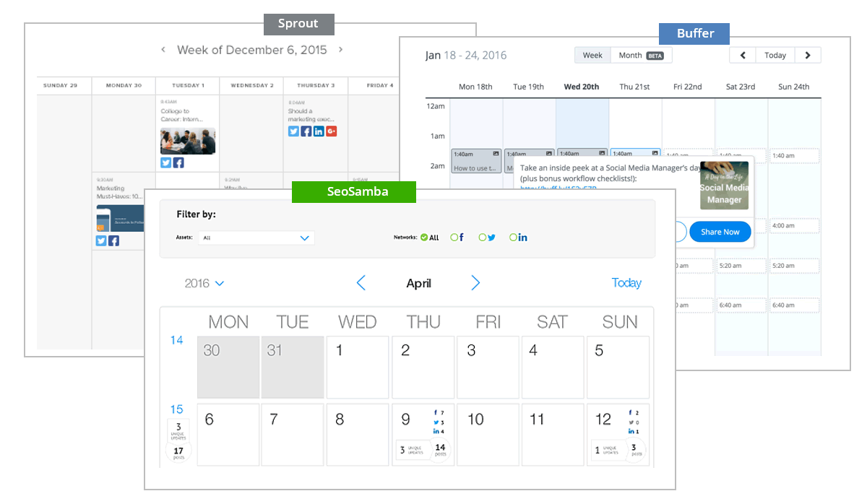Screen dimensions: 867x504
Task: Jump to Today in SeoSamba calendar
Action: click(x=626, y=283)
